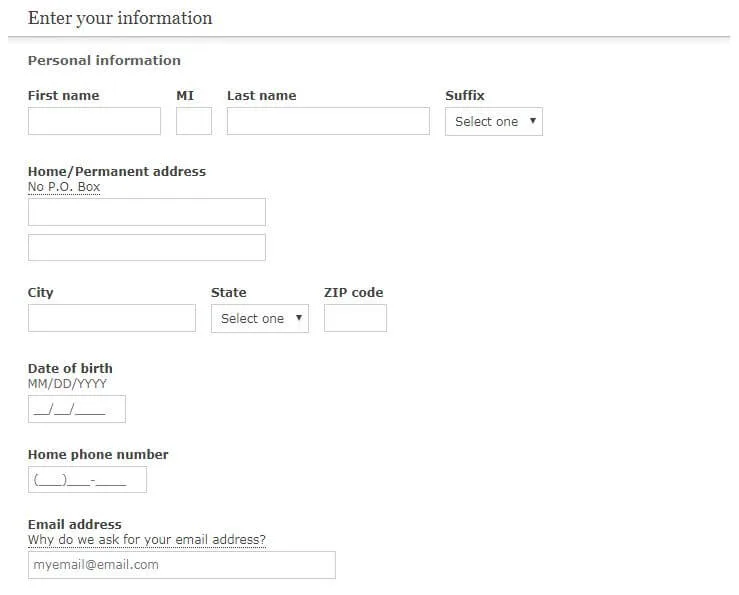739x595 pixels.
Task: Click the first Home/Permanent address line field
Action: point(147,212)
